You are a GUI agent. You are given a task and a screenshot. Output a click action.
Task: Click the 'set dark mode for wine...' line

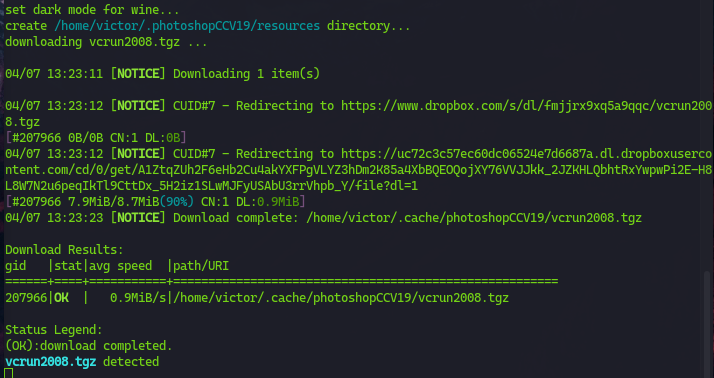pyautogui.click(x=92, y=10)
